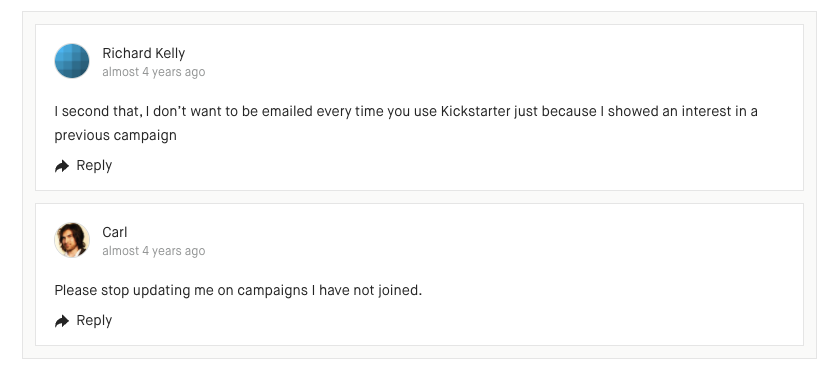This screenshot has width=820, height=384.
Task: Click the Reply label below Carl's comment
Action: point(94,320)
